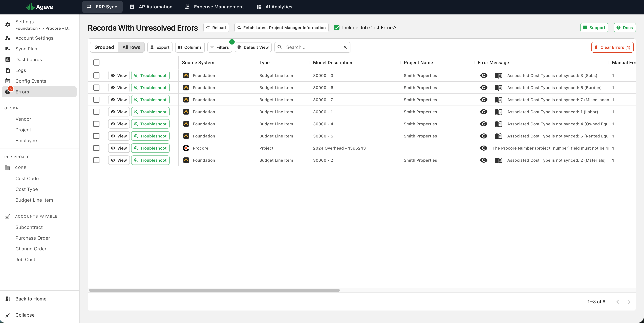This screenshot has width=644, height=323.
Task: Click the horizontal scrollbar under the table
Action: 214,290
